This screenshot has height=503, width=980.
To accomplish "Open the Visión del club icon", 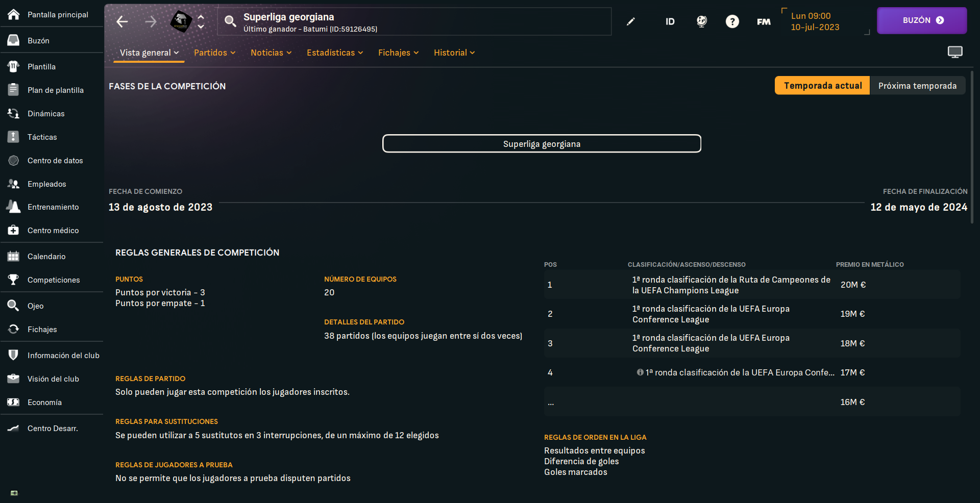I will click(x=14, y=379).
